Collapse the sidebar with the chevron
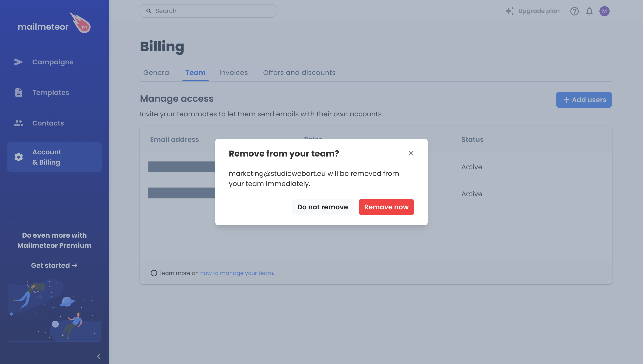 coord(99,356)
